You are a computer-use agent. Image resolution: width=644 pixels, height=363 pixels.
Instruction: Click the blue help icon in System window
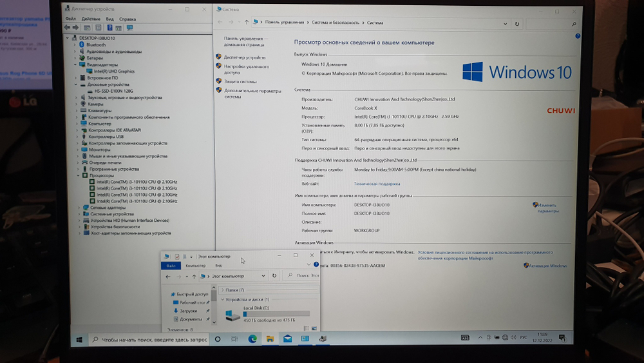click(578, 36)
